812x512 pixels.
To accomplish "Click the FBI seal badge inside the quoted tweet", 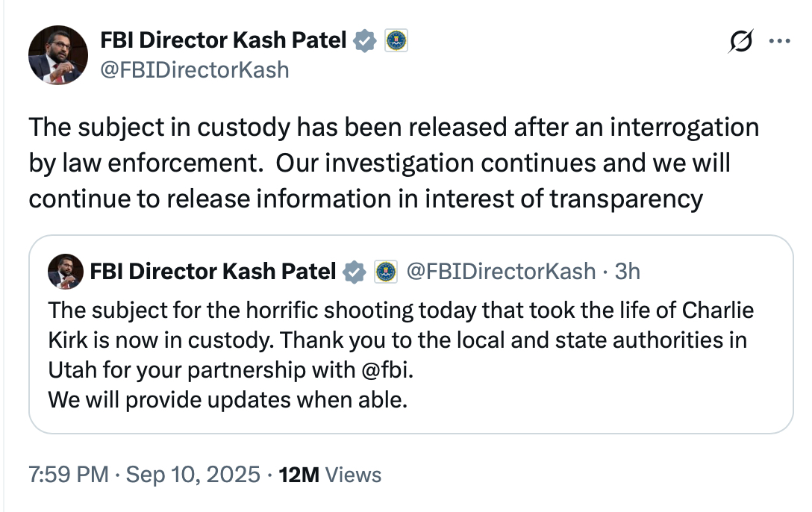I will (x=385, y=272).
